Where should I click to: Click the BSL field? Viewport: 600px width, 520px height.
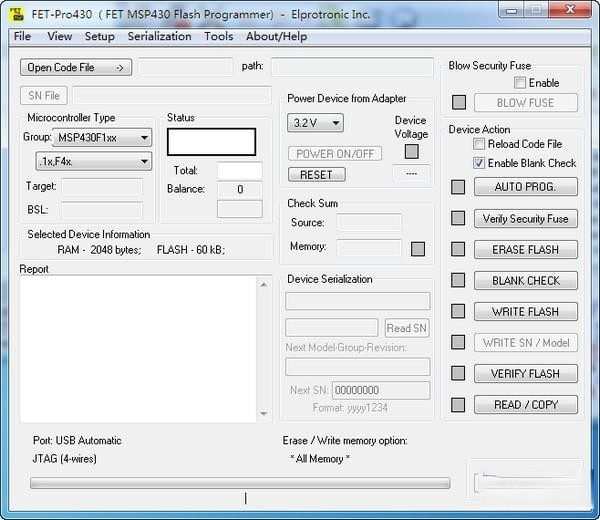point(102,210)
